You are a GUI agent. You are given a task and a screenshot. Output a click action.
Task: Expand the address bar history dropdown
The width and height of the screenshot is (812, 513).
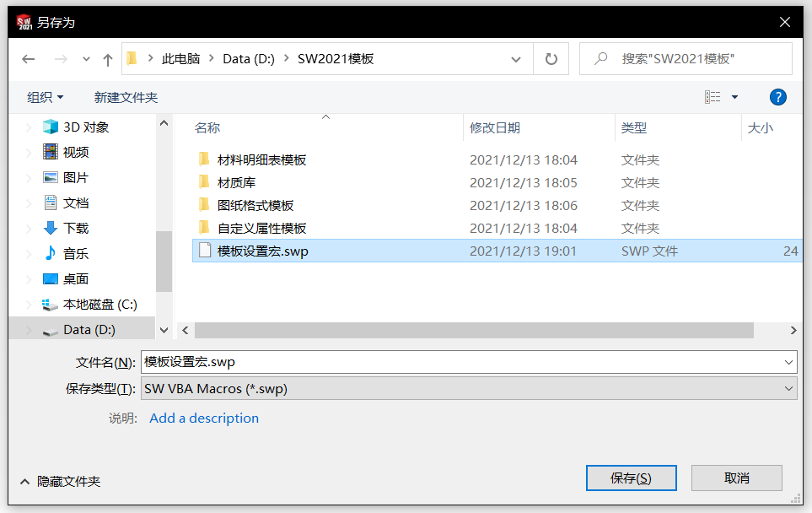click(516, 59)
